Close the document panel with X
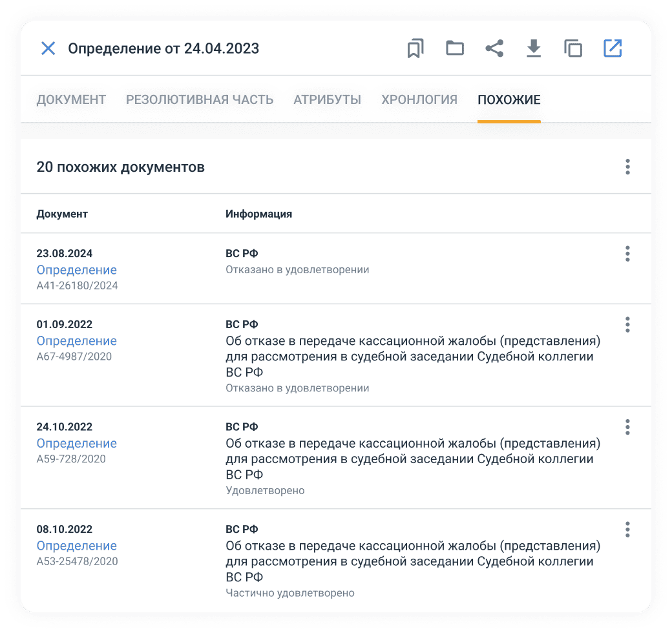 point(48,48)
